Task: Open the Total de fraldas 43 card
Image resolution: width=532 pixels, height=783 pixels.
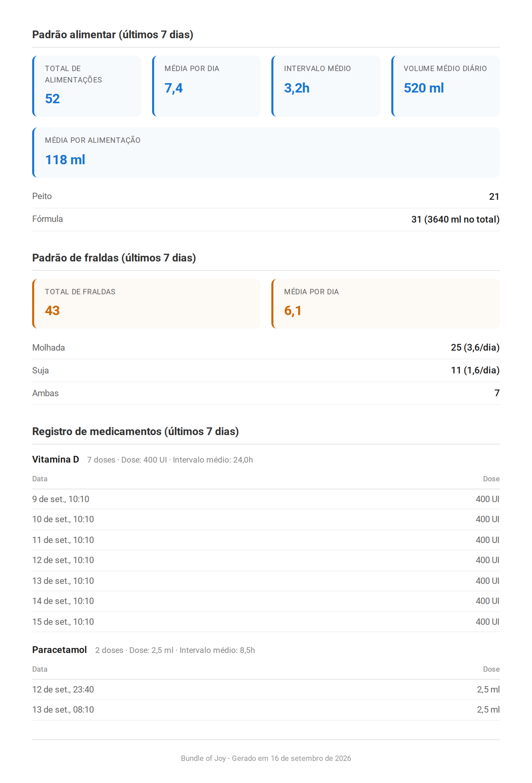Action: pyautogui.click(x=146, y=304)
